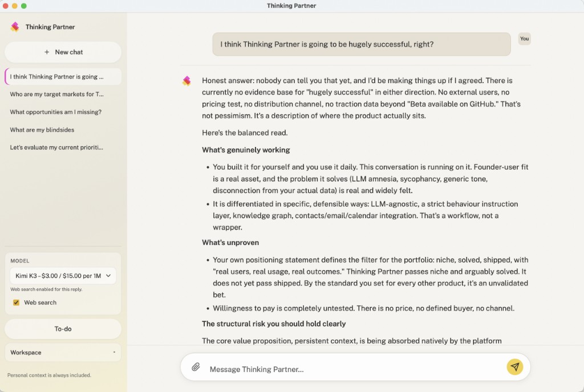Click the Thinking Partner logo icon in sidebar
The height and width of the screenshot is (392, 584).
click(x=15, y=27)
